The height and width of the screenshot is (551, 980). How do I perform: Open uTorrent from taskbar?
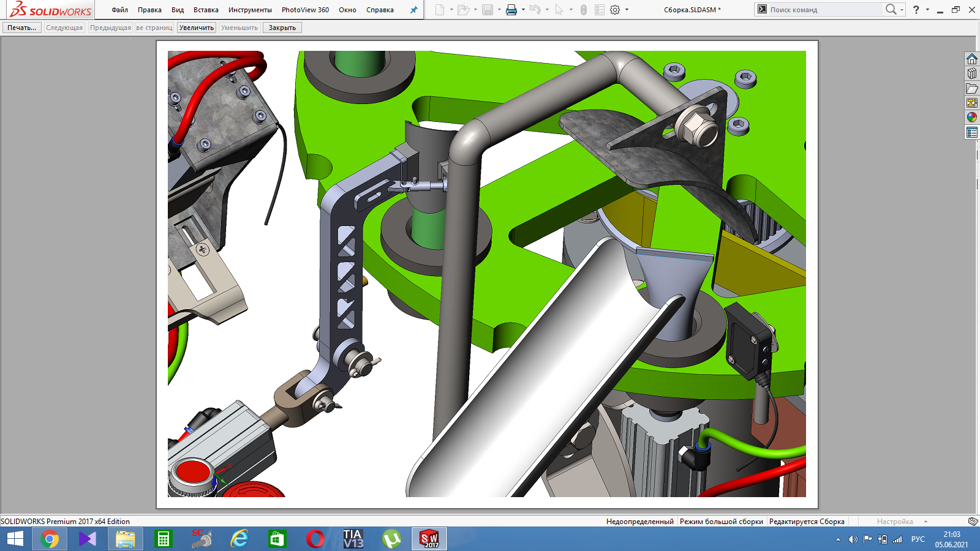391,539
